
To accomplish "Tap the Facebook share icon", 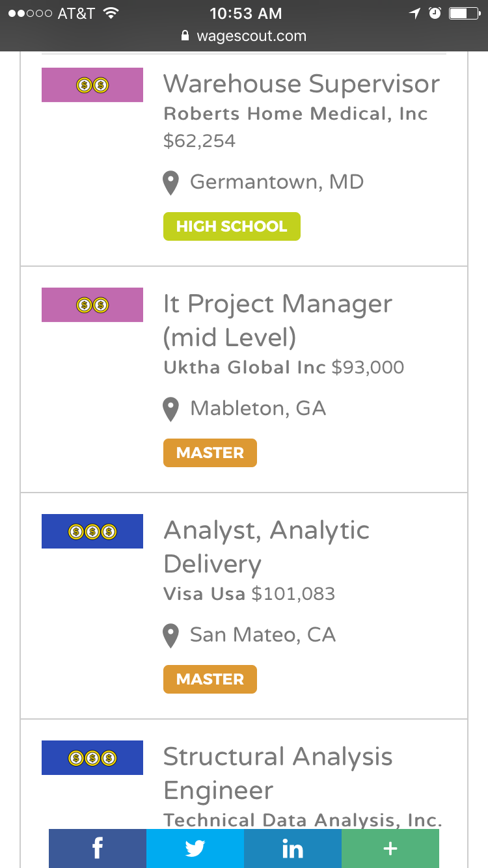I will click(x=98, y=848).
